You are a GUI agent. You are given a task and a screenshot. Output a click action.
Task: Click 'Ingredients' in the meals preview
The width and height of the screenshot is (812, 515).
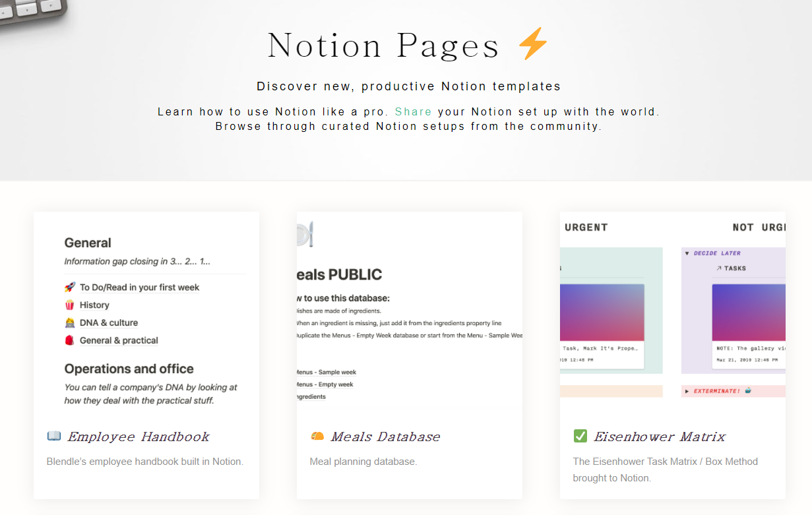311,397
